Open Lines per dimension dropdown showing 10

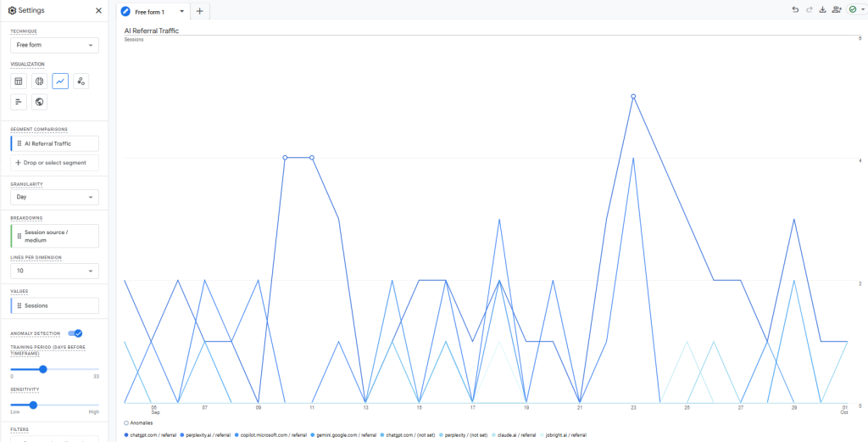click(x=55, y=271)
